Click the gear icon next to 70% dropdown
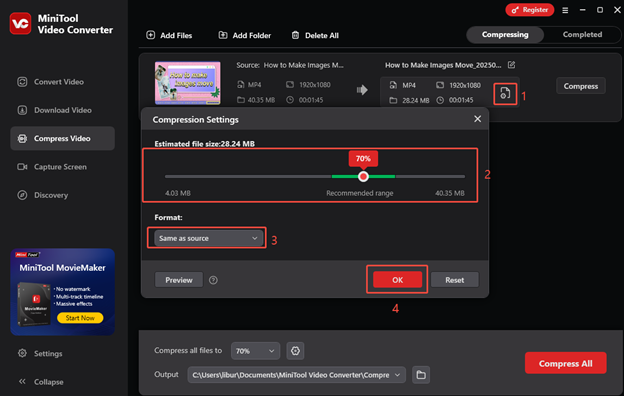The height and width of the screenshot is (396, 624). (x=295, y=351)
